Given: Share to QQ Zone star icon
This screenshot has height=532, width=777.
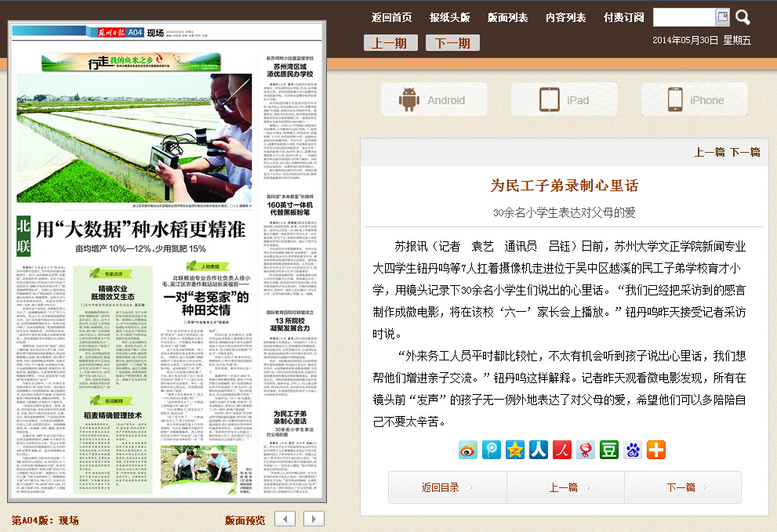Looking at the screenshot, I should tap(515, 450).
